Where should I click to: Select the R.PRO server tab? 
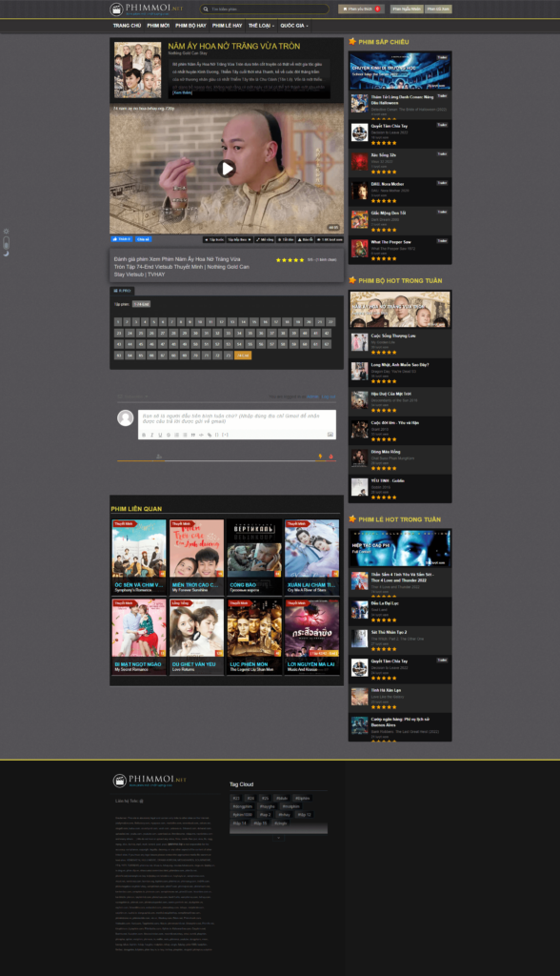tap(122, 291)
